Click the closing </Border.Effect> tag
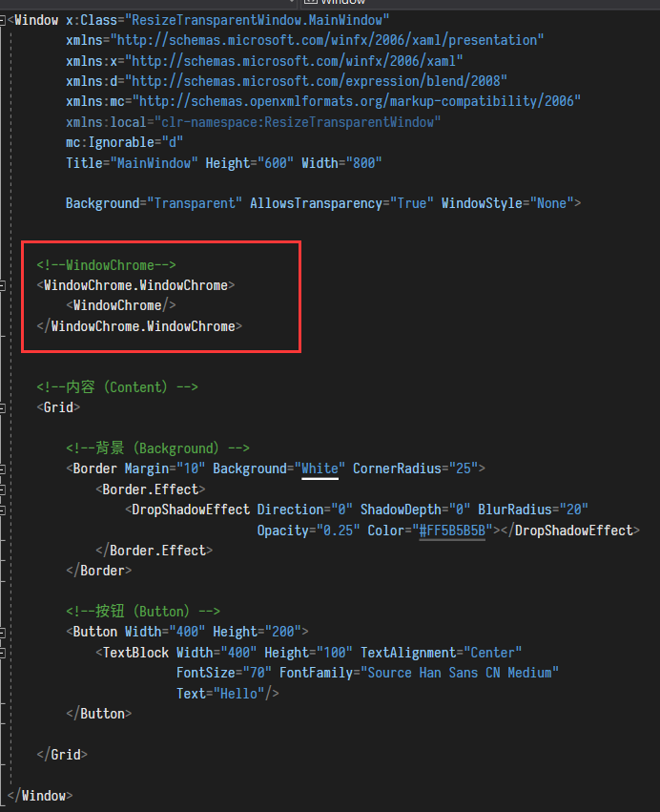Image resolution: width=660 pixels, height=812 pixels. coord(154,551)
